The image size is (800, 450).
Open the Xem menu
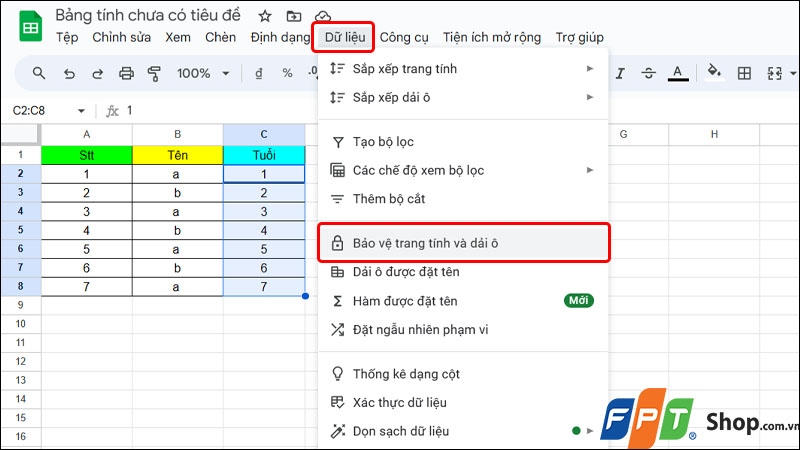(178, 38)
